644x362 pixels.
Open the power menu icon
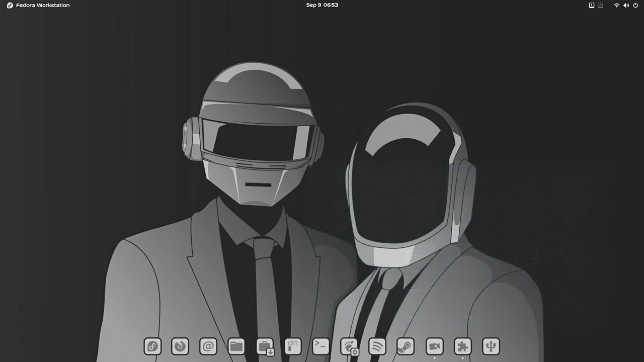tap(635, 5)
